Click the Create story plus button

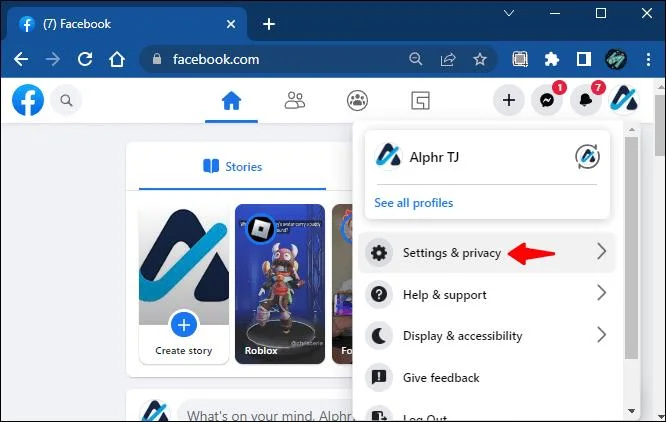183,325
